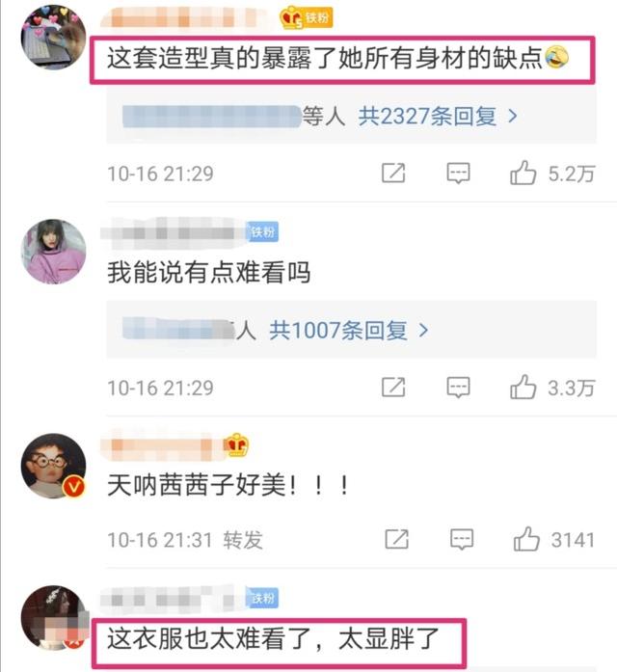The width and height of the screenshot is (617, 672).
Task: Tap chevron next to 共2327条回复
Action: [512, 116]
